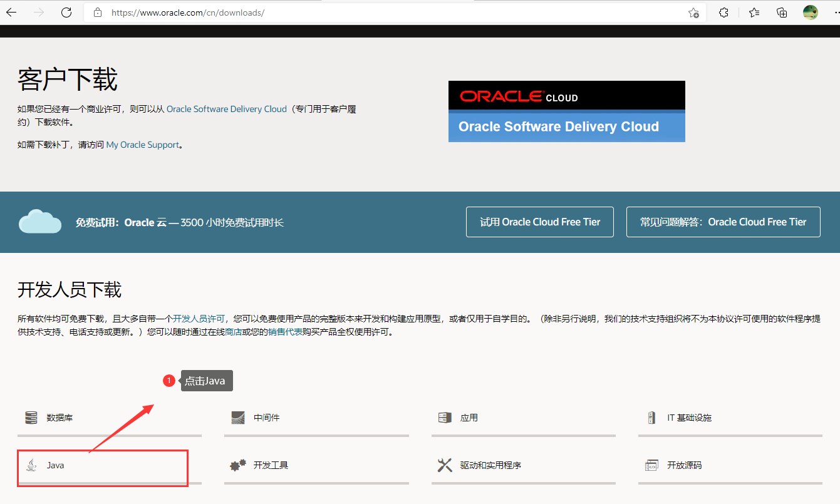Open the 商店 link
This screenshot has height=504, width=840.
(x=233, y=332)
